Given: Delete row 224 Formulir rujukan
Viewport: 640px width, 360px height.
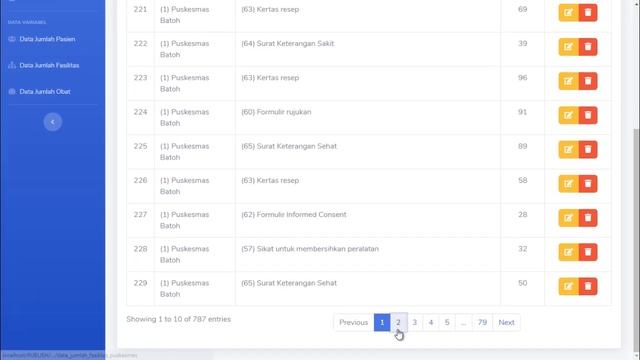Looking at the screenshot, I should [588, 116].
